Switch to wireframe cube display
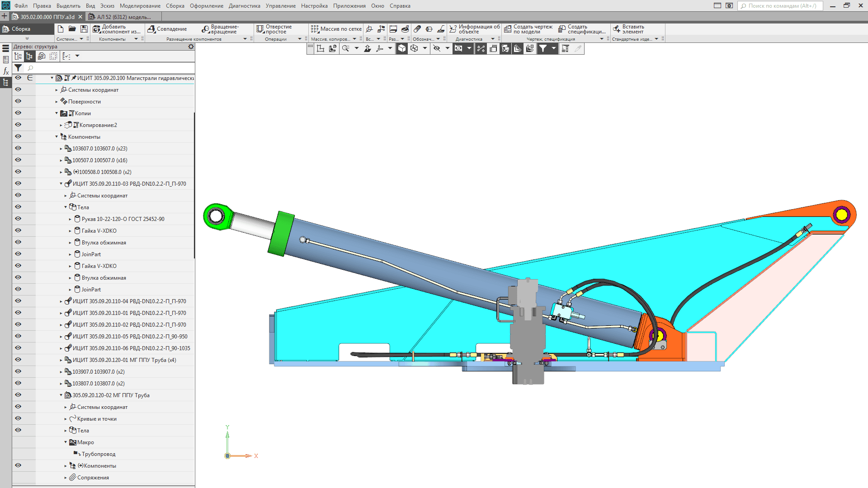The width and height of the screenshot is (868, 488). tap(414, 49)
